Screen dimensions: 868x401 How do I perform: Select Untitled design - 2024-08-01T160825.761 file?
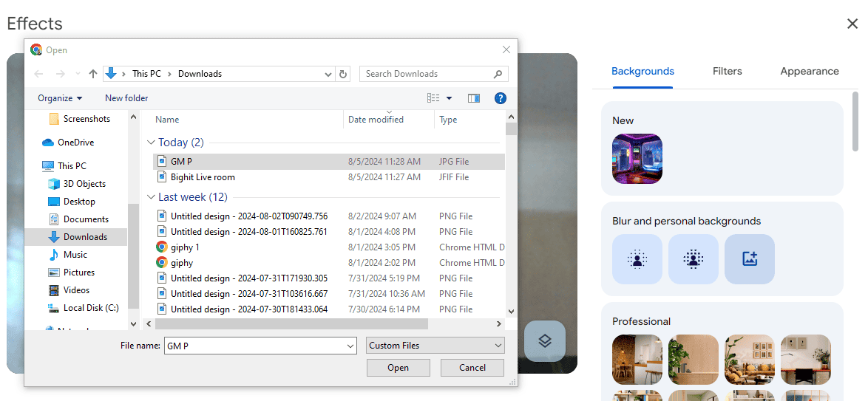[329, 232]
